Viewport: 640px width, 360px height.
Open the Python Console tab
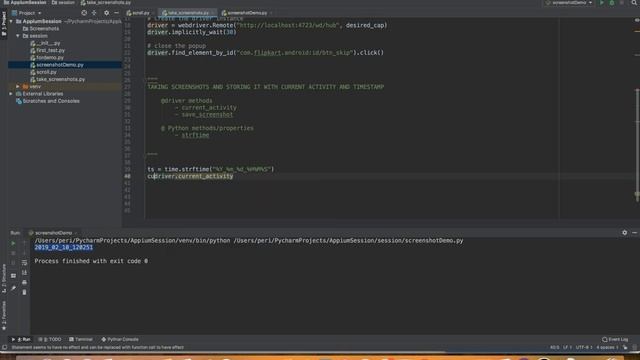pyautogui.click(x=120, y=340)
